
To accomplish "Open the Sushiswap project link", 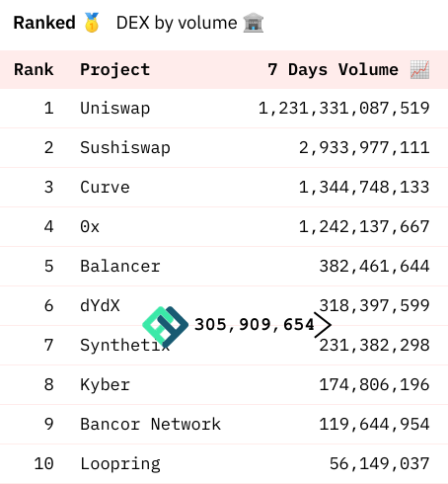I will pyautogui.click(x=125, y=147).
